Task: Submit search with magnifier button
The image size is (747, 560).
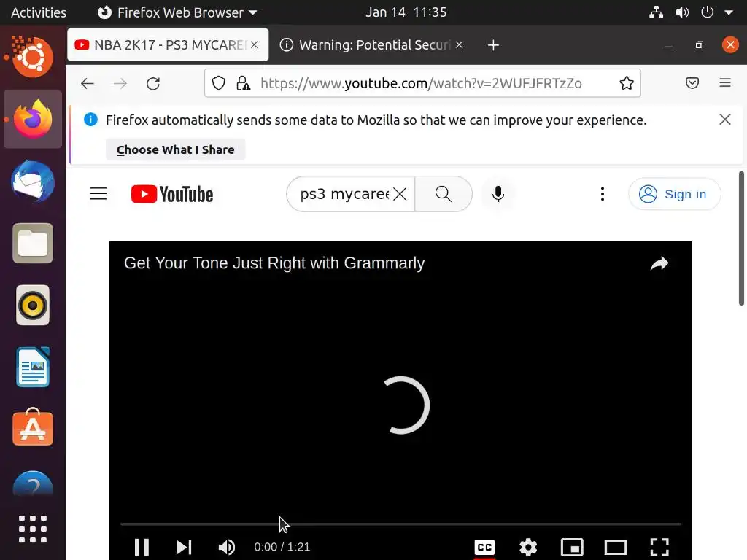Action: point(443,194)
